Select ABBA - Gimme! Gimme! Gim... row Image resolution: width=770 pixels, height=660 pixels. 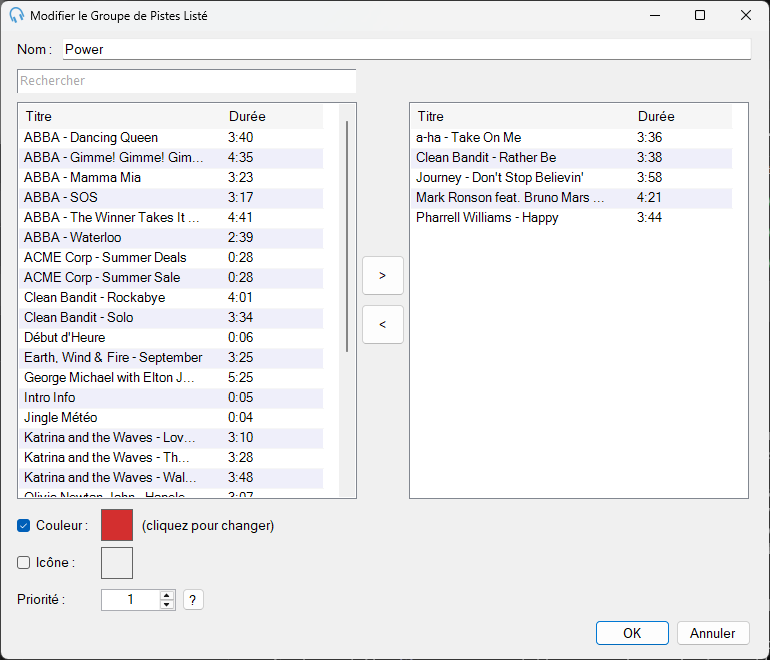coord(171,158)
